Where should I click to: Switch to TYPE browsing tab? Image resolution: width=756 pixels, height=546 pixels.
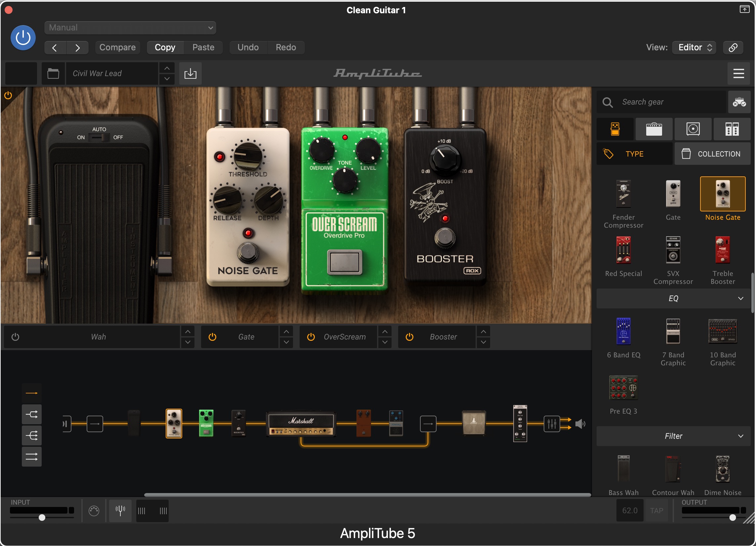[x=634, y=154]
